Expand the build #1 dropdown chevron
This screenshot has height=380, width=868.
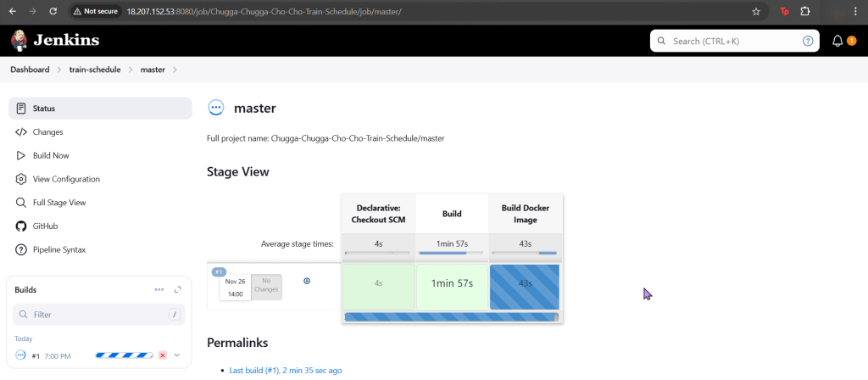[x=177, y=355]
